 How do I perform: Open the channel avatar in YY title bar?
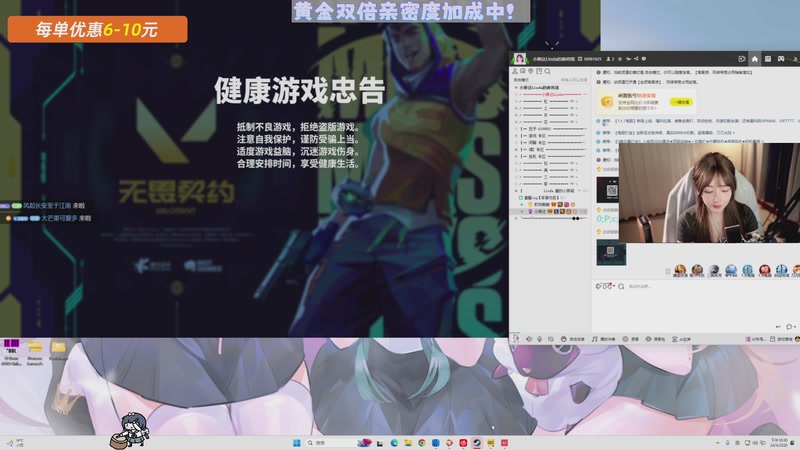520,59
